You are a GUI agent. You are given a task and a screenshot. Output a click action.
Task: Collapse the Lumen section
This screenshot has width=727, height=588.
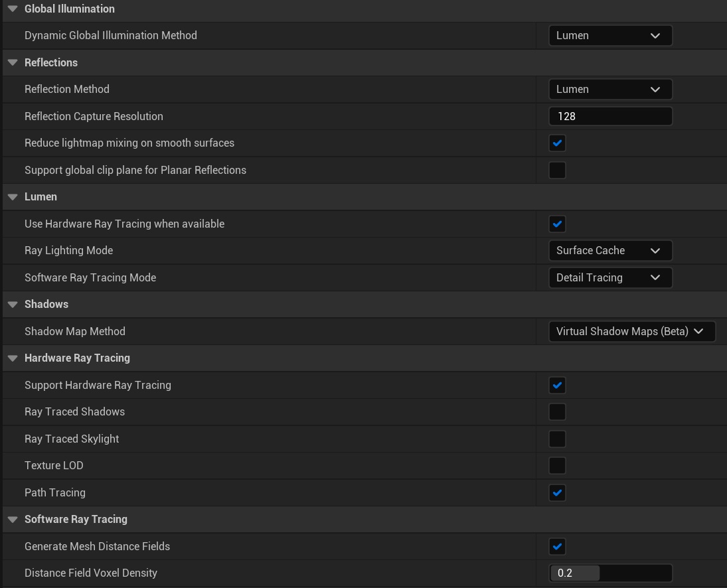coord(13,197)
